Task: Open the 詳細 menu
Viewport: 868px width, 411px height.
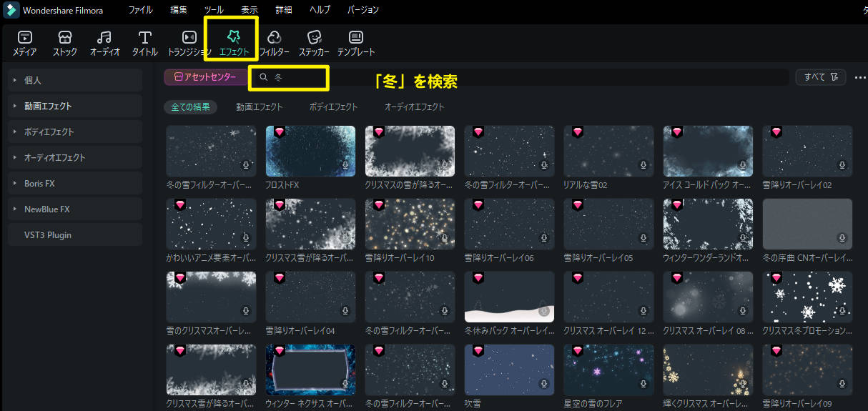Action: point(284,10)
